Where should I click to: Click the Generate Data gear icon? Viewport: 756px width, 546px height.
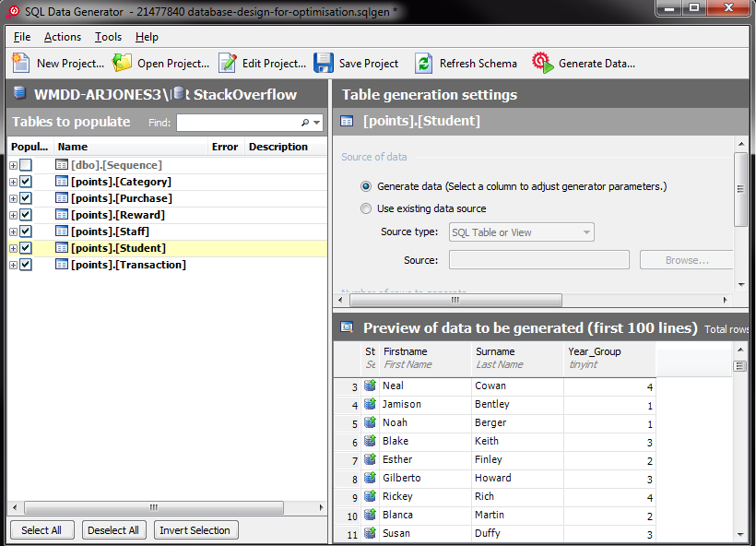pyautogui.click(x=542, y=64)
